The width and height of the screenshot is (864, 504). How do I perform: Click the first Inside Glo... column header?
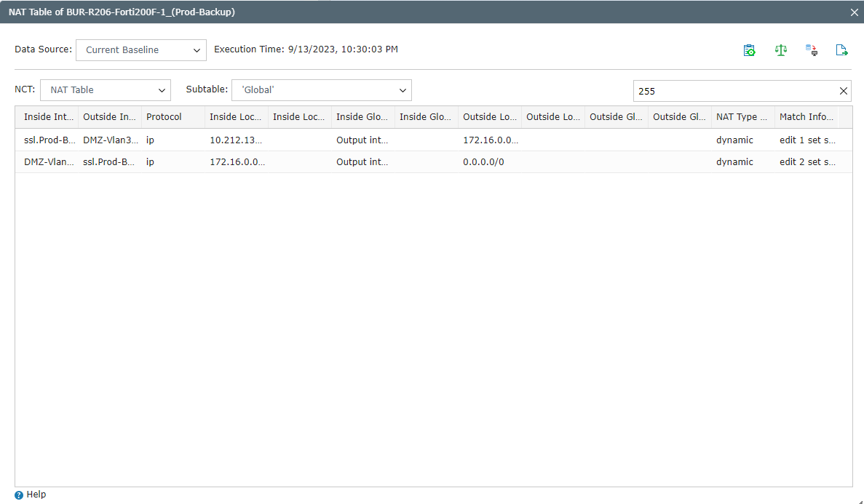(363, 117)
